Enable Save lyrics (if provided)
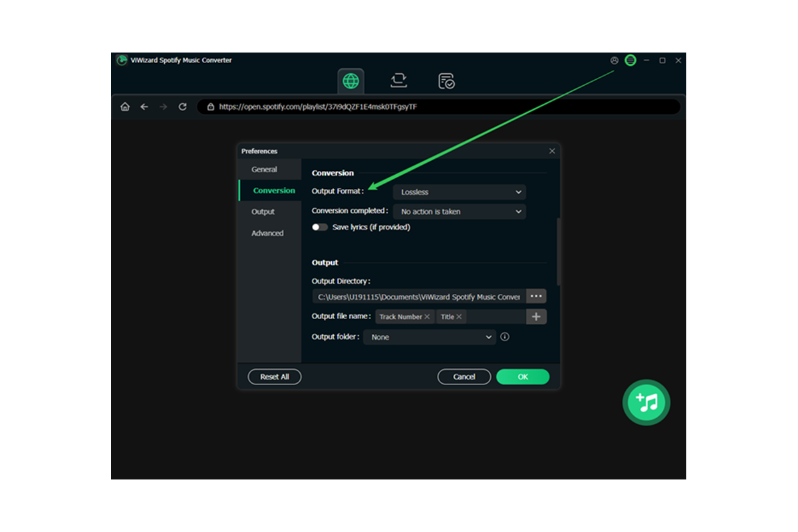The image size is (798, 532). [319, 227]
